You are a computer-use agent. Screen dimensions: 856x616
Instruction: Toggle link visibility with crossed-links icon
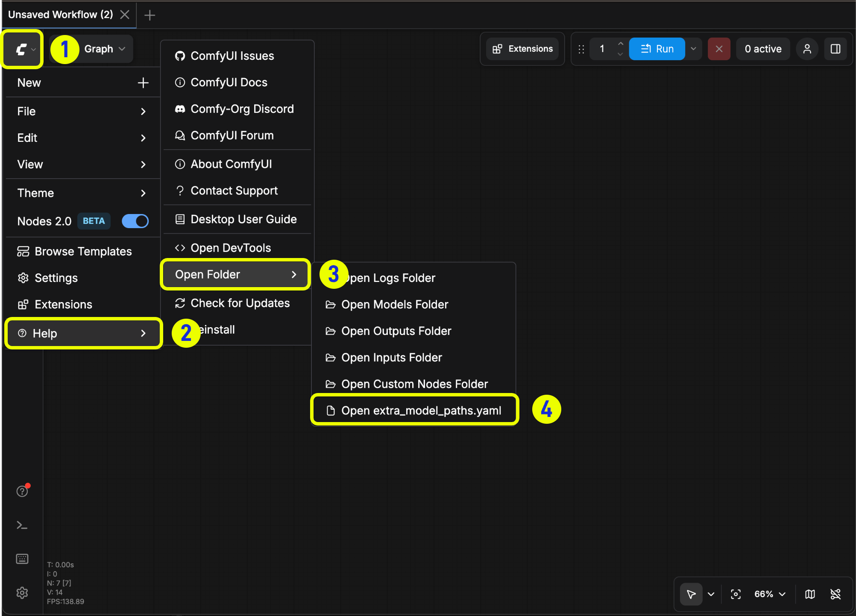(x=836, y=594)
